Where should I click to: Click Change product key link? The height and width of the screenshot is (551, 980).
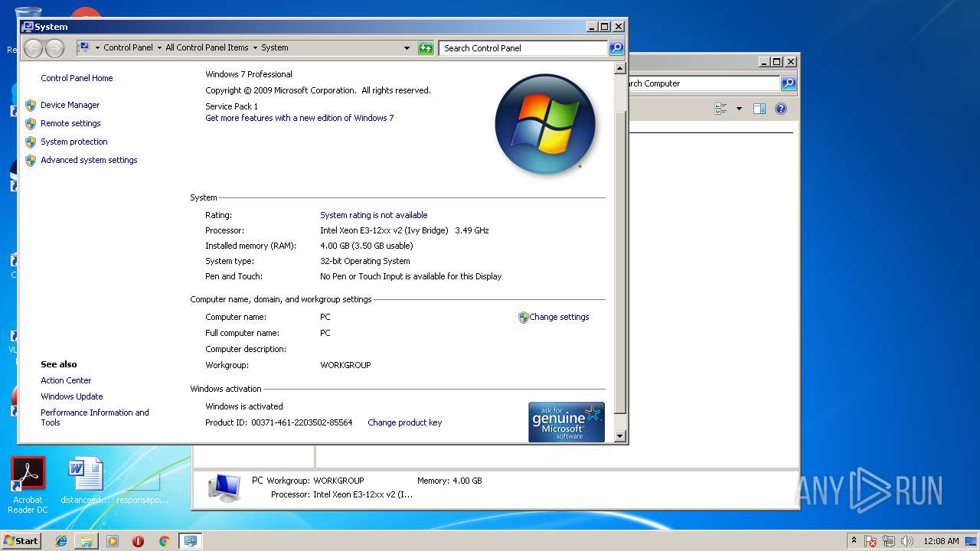[404, 422]
